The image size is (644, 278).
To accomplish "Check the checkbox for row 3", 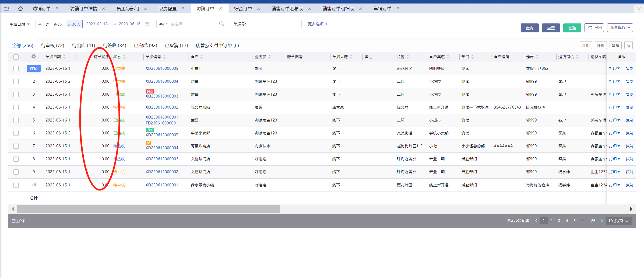I will (x=16, y=94).
